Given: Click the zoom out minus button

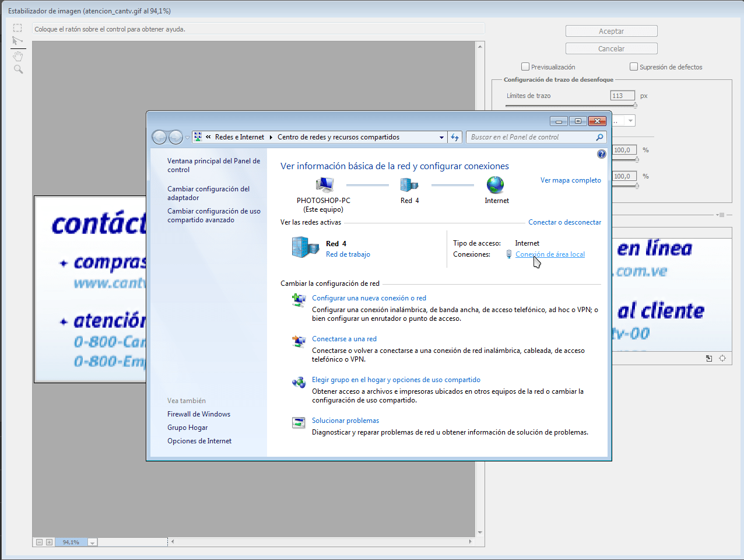Looking at the screenshot, I should pyautogui.click(x=39, y=542).
